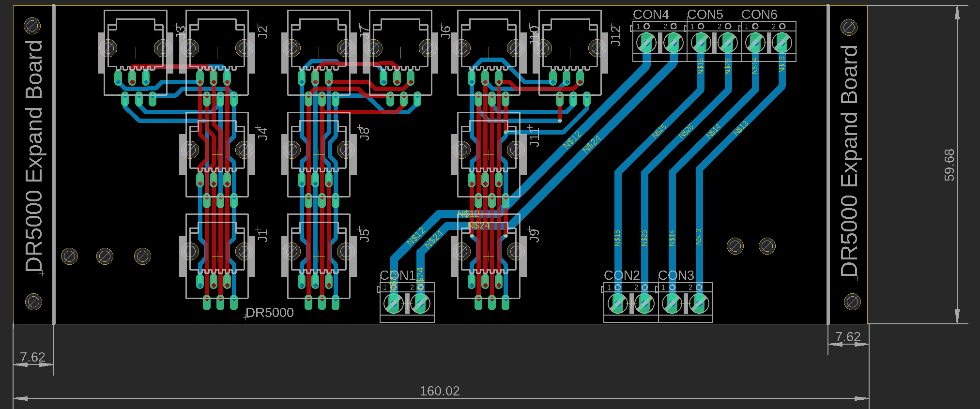This screenshot has width=980, height=409.
Task: Click the J6 reference designator label
Action: click(445, 32)
